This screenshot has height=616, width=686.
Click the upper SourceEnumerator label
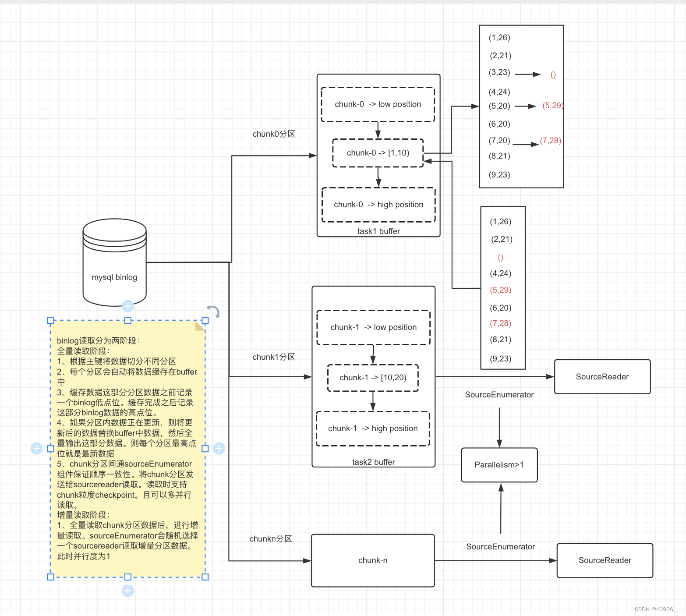pyautogui.click(x=499, y=395)
